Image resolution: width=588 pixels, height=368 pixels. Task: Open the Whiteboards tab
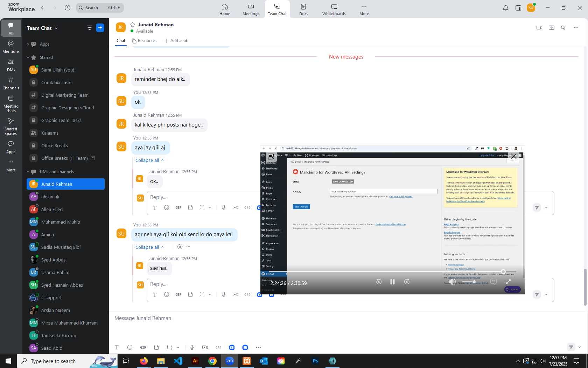334,9
